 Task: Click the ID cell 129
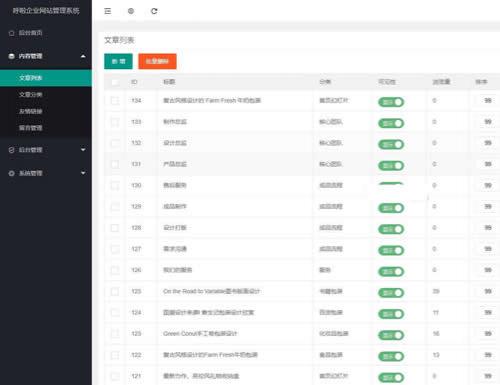click(x=136, y=207)
